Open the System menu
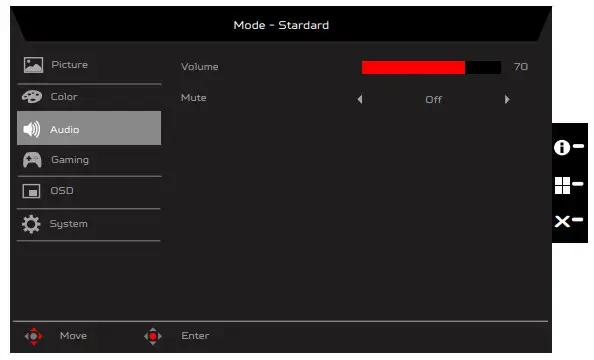Image resolution: width=594 pixels, height=360 pixels. point(89,224)
